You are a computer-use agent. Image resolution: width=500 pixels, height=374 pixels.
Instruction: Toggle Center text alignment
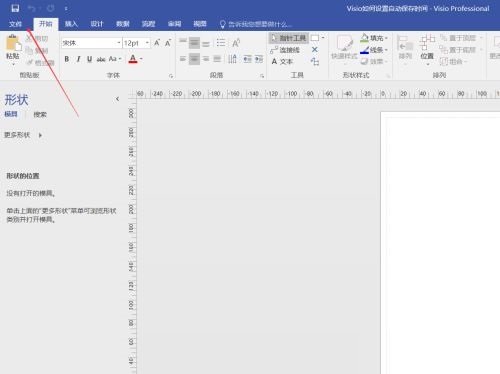point(194,59)
